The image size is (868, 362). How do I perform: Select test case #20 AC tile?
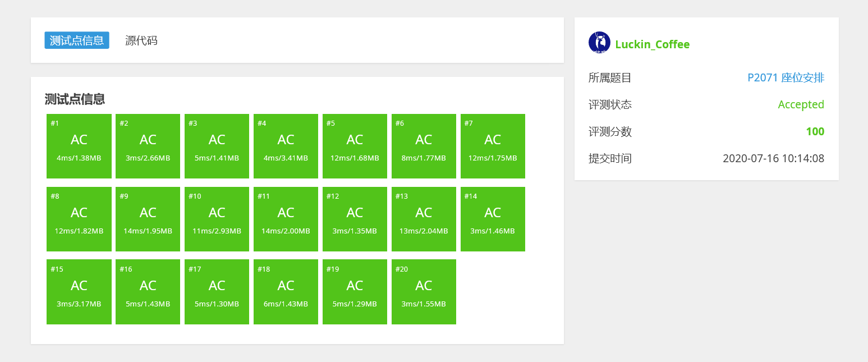[424, 292]
